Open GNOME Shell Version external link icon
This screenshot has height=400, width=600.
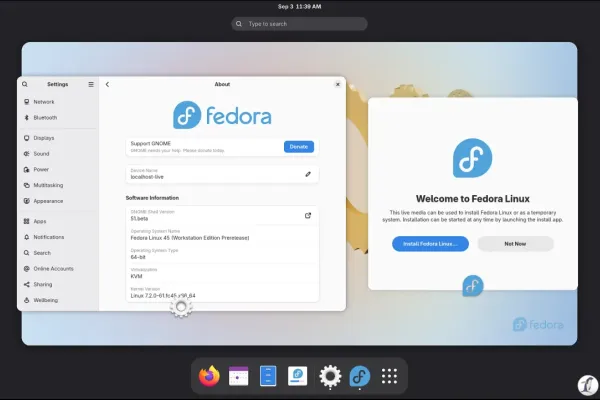point(308,216)
